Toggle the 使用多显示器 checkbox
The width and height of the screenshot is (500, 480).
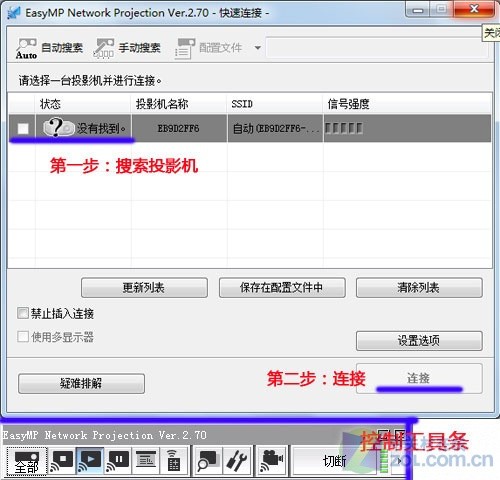point(23,336)
